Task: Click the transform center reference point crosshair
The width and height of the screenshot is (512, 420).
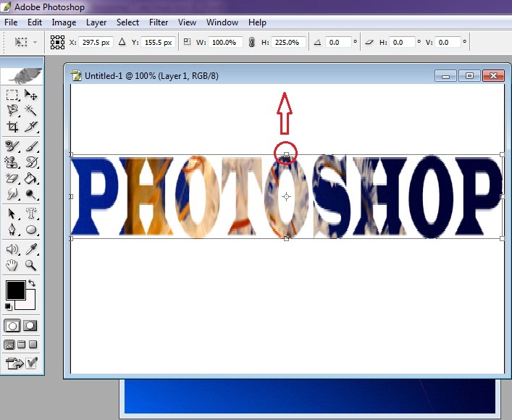Action: click(286, 197)
